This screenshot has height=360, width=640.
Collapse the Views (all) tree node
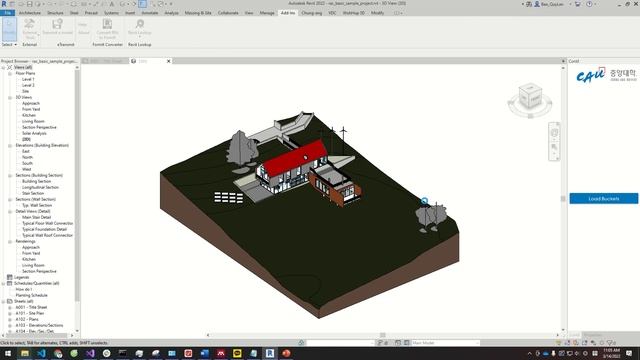click(3, 67)
